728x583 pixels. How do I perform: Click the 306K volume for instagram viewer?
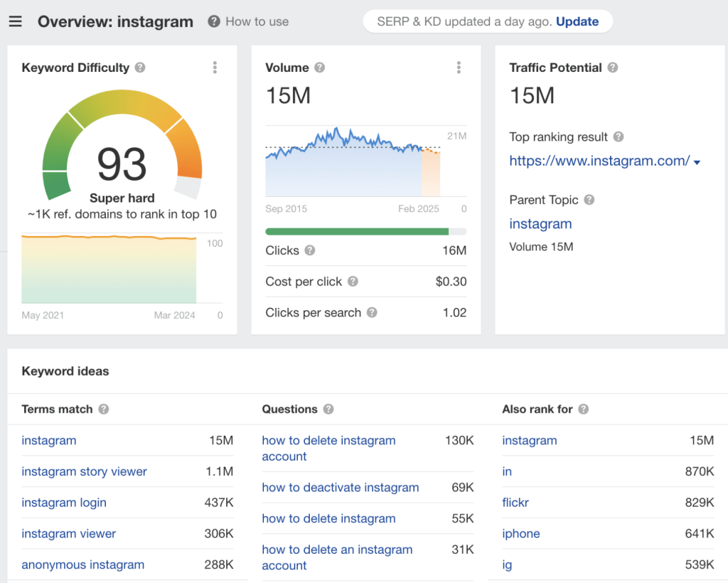pos(219,534)
